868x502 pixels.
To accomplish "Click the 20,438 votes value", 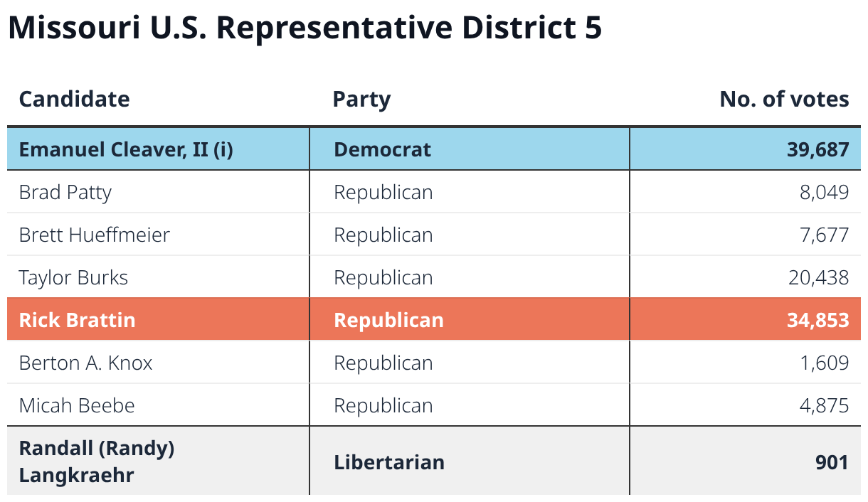I will (x=818, y=278).
